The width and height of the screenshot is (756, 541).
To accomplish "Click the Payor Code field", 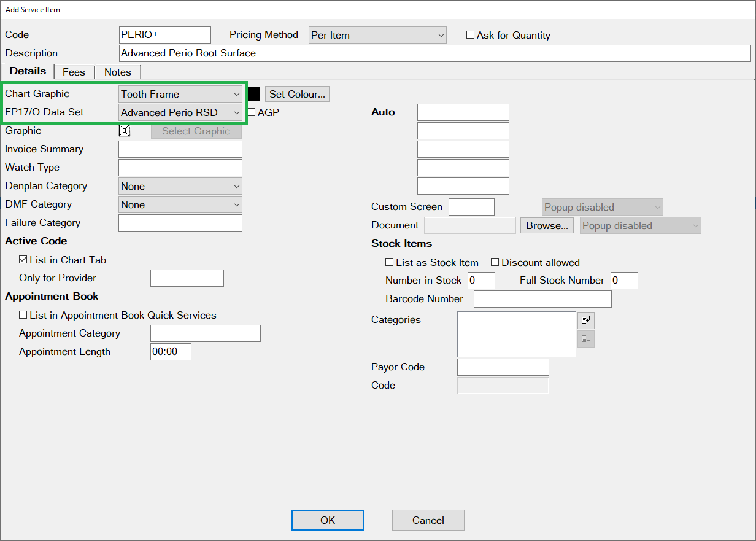I will point(503,367).
